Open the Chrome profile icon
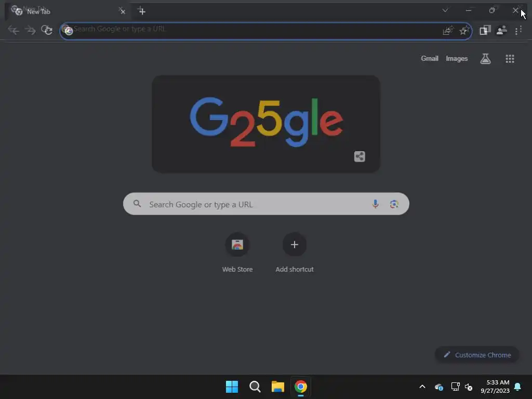This screenshot has width=532, height=399. coord(501,30)
